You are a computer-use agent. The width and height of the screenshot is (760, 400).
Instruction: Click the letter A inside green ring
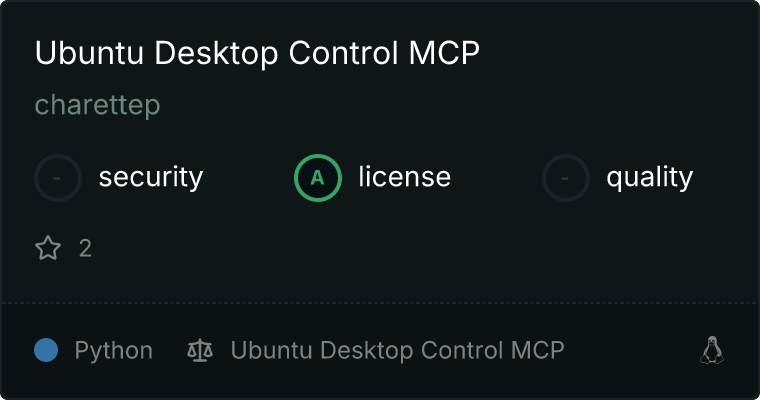[317, 178]
